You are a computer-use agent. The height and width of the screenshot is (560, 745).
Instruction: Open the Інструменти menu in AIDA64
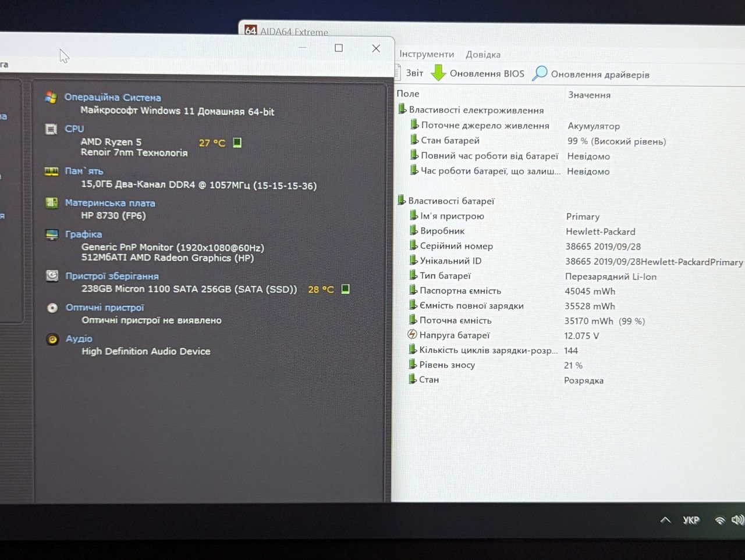click(427, 54)
